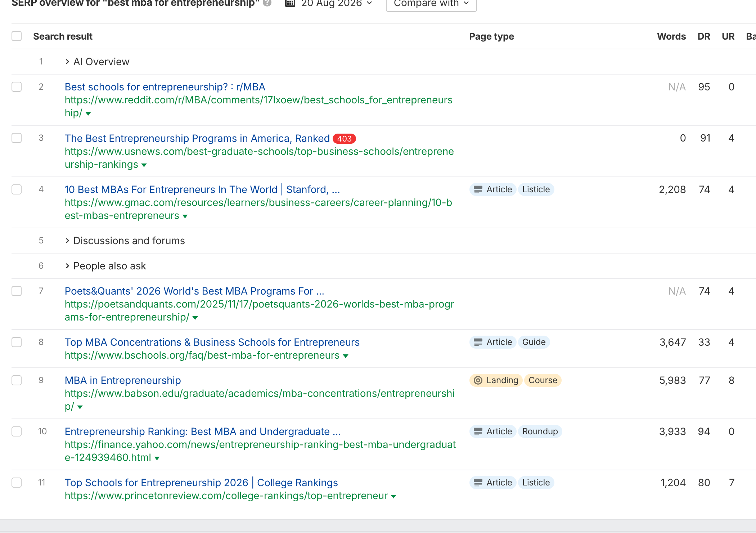Tick the checkbox for Babson MBA result

click(x=17, y=380)
